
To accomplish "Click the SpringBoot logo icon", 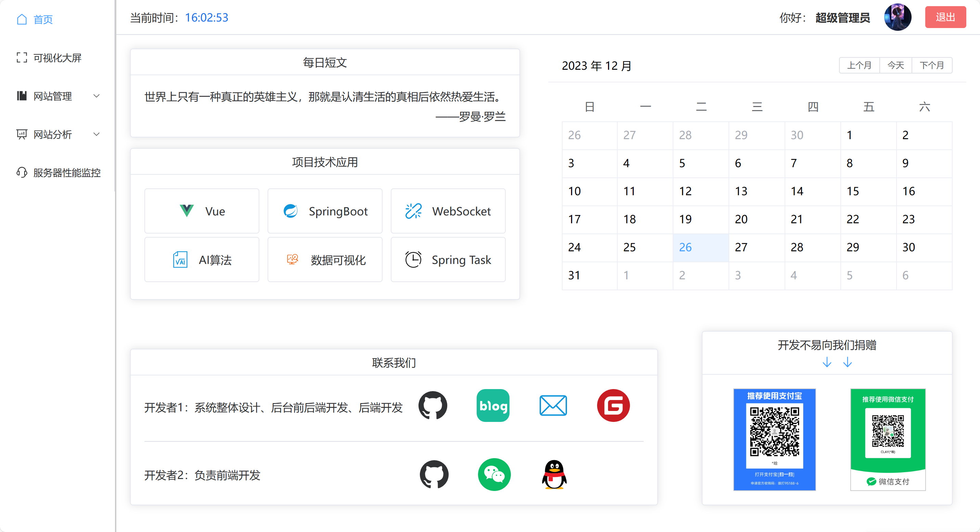I will coord(291,211).
